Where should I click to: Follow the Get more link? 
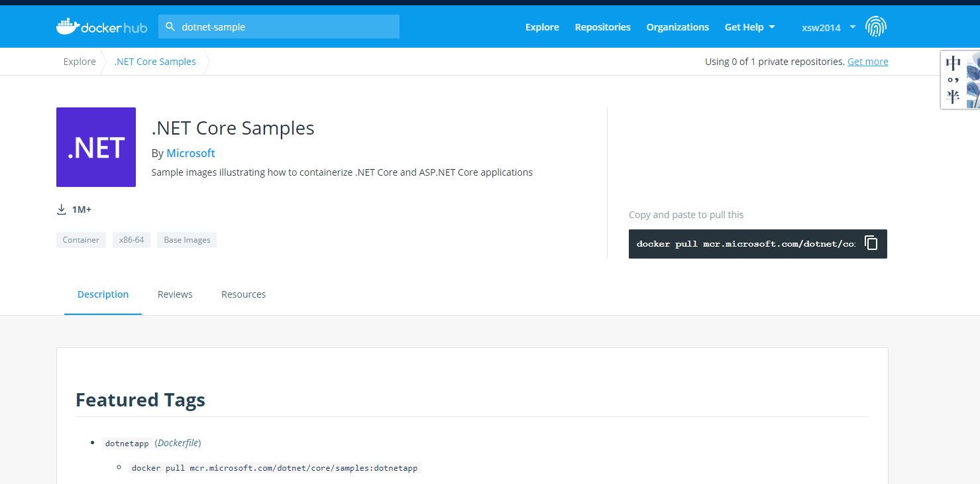coord(867,62)
